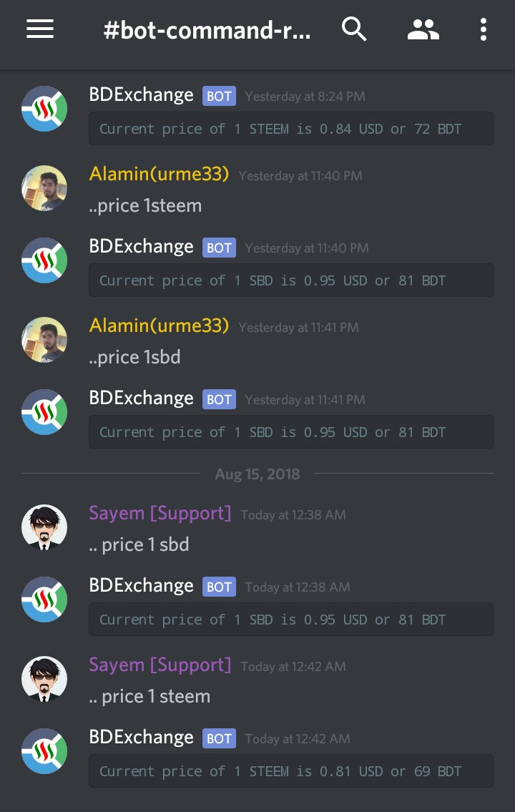Open the hamburger navigation menu
This screenshot has width=515, height=812.
(40, 29)
